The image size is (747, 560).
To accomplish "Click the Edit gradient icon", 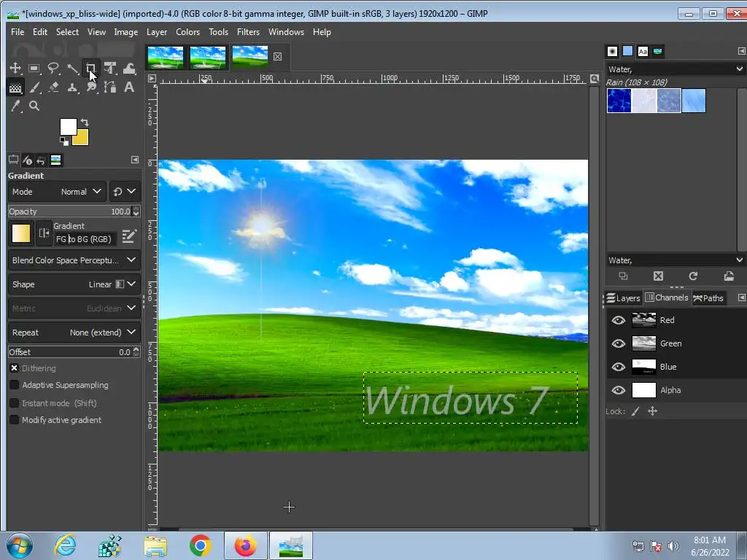I will tap(129, 236).
